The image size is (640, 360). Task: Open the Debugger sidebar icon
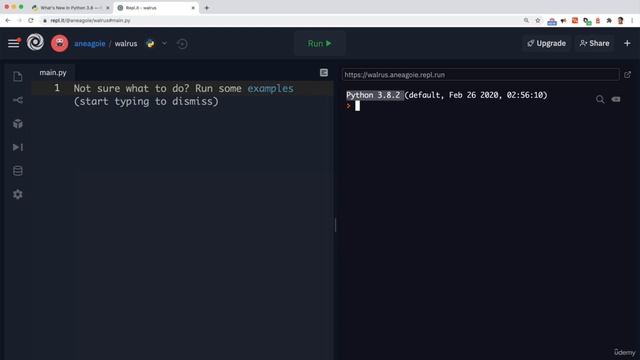(18, 147)
